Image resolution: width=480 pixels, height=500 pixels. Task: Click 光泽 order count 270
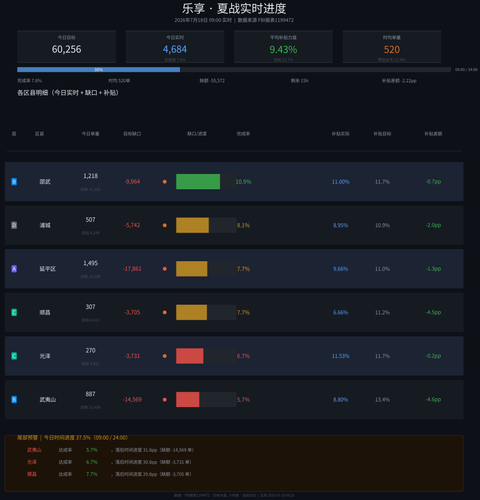90,350
